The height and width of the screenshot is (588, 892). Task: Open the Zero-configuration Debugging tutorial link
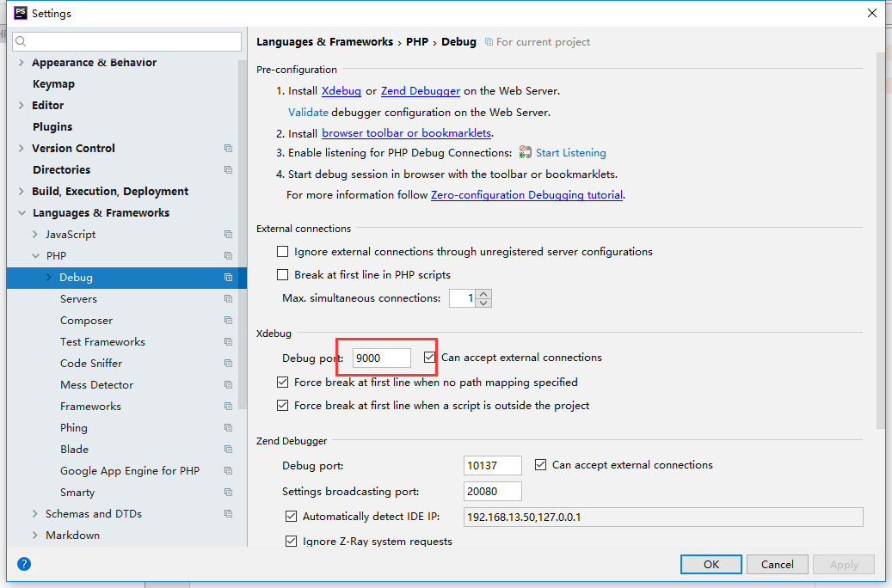526,195
